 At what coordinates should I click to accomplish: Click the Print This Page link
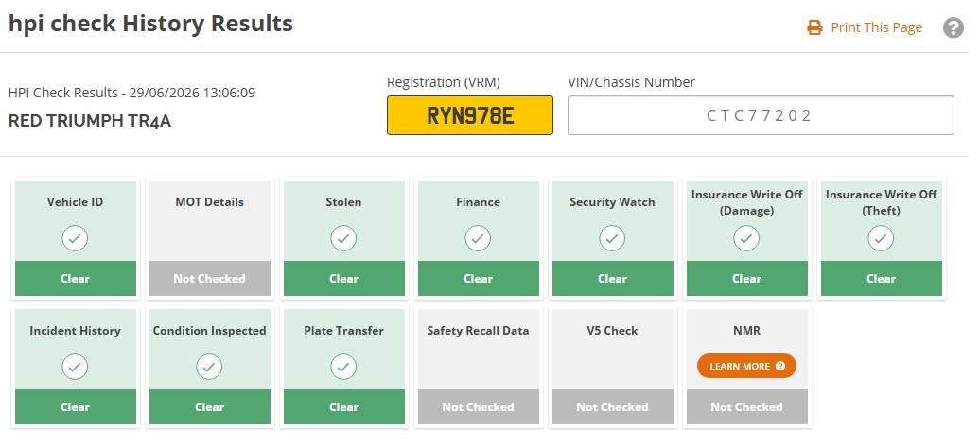click(876, 27)
